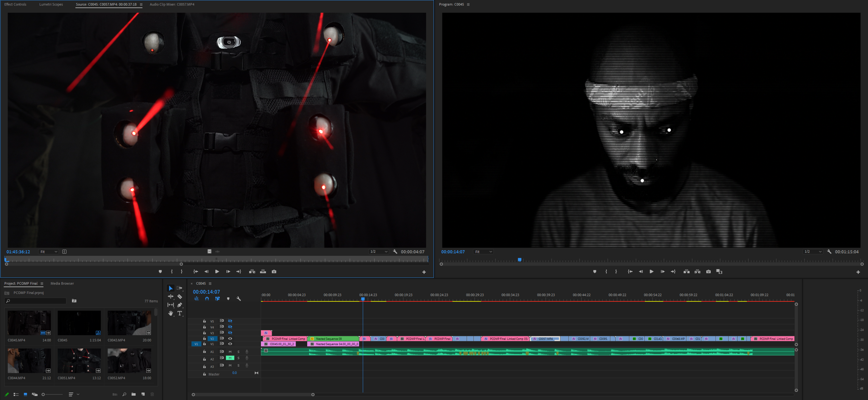Select the C0051.MP4 thumbnail
This screenshot has width=868, height=400.
tap(79, 361)
